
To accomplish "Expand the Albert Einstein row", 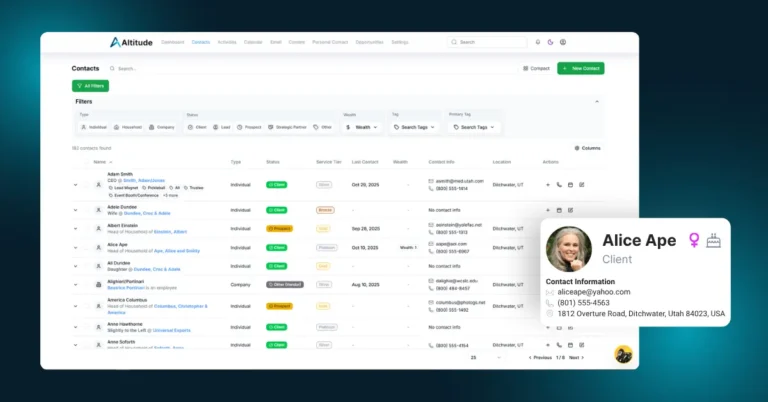I will coord(75,229).
